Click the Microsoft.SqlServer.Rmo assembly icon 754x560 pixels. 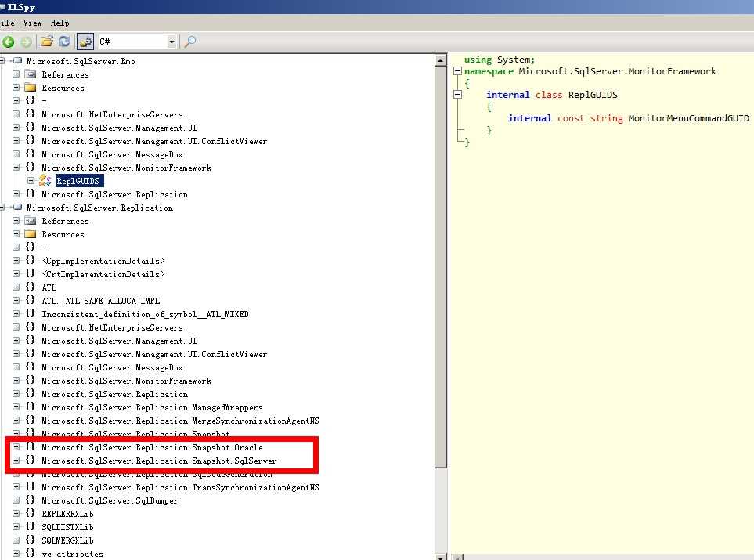[x=18, y=60]
